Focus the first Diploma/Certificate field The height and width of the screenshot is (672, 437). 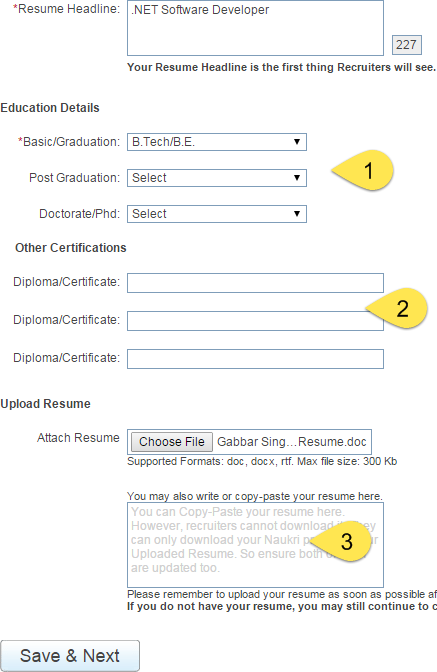255,283
